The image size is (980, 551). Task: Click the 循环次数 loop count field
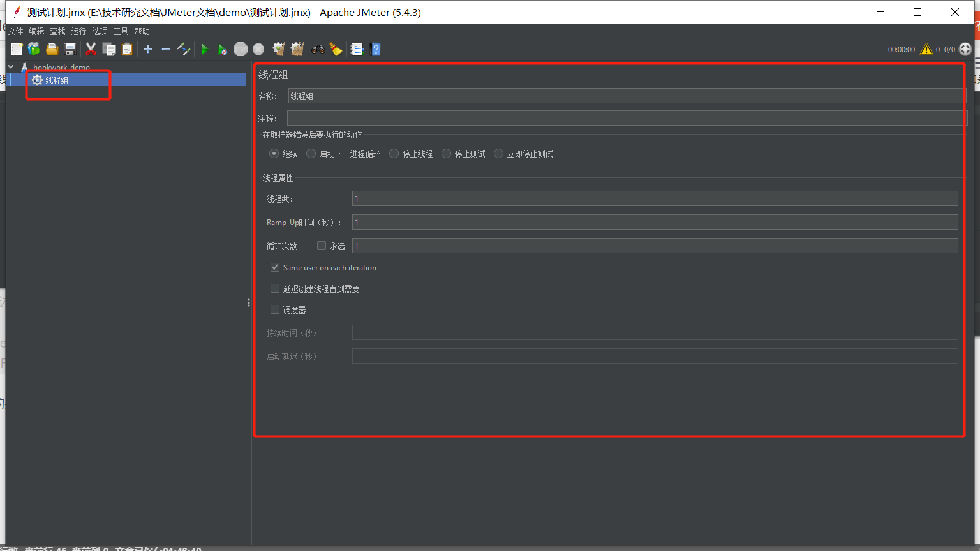(655, 246)
